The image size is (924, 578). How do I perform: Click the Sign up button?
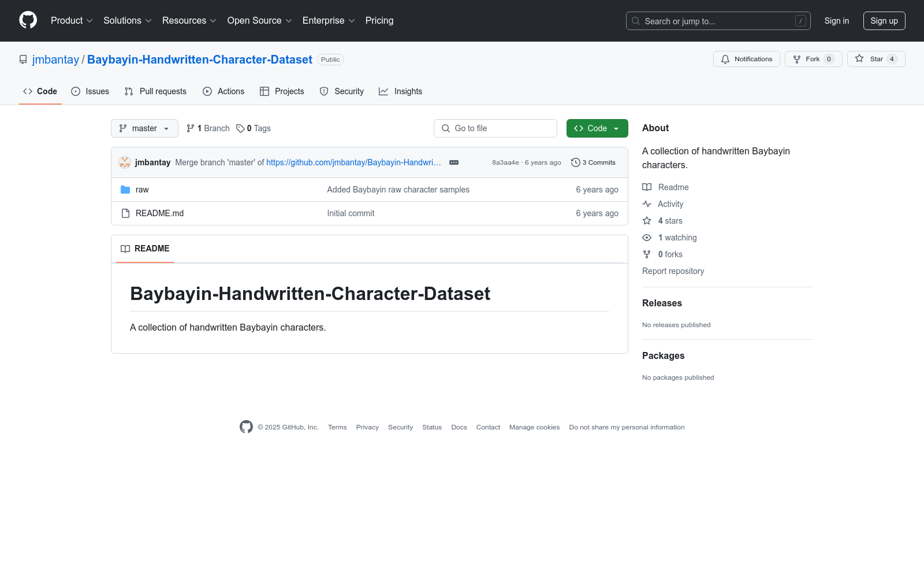884,21
